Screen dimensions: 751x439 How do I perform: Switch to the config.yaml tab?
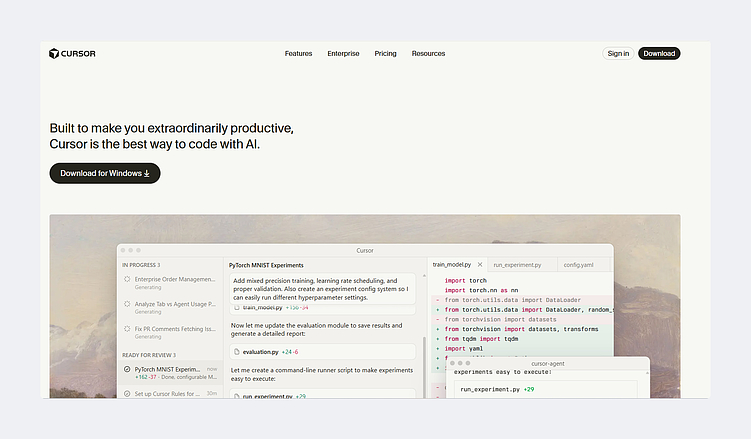click(x=579, y=265)
